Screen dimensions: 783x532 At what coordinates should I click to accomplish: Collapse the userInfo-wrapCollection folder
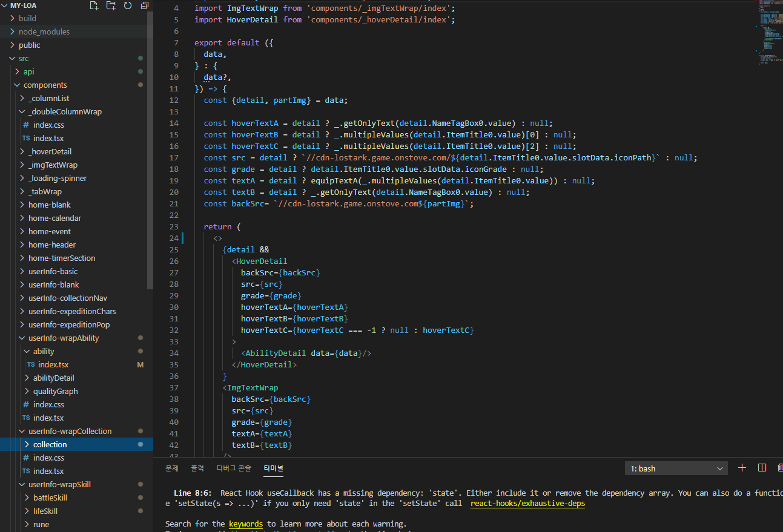pos(75,431)
